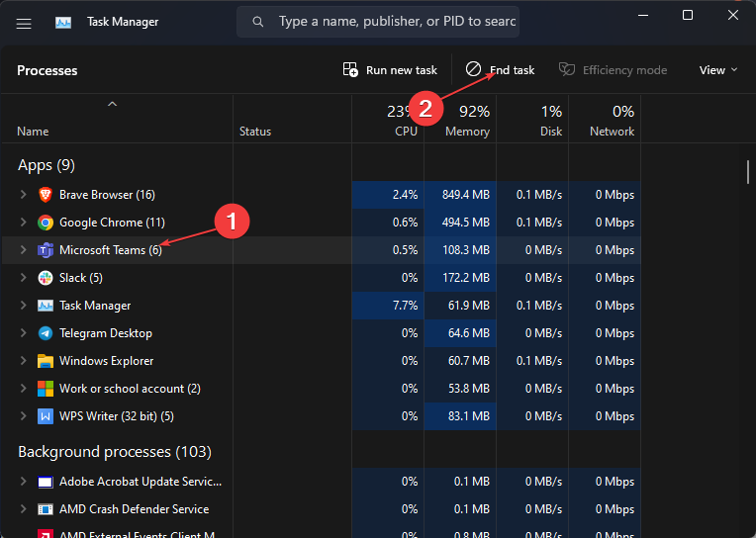Sort processes by Network column
The width and height of the screenshot is (756, 538).
pyautogui.click(x=612, y=132)
